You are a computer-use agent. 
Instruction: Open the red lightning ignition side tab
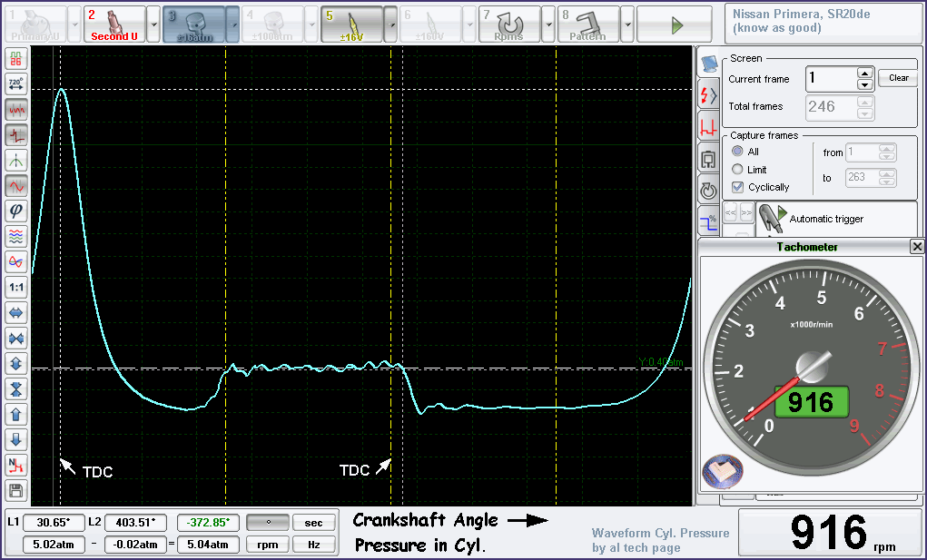(x=708, y=95)
